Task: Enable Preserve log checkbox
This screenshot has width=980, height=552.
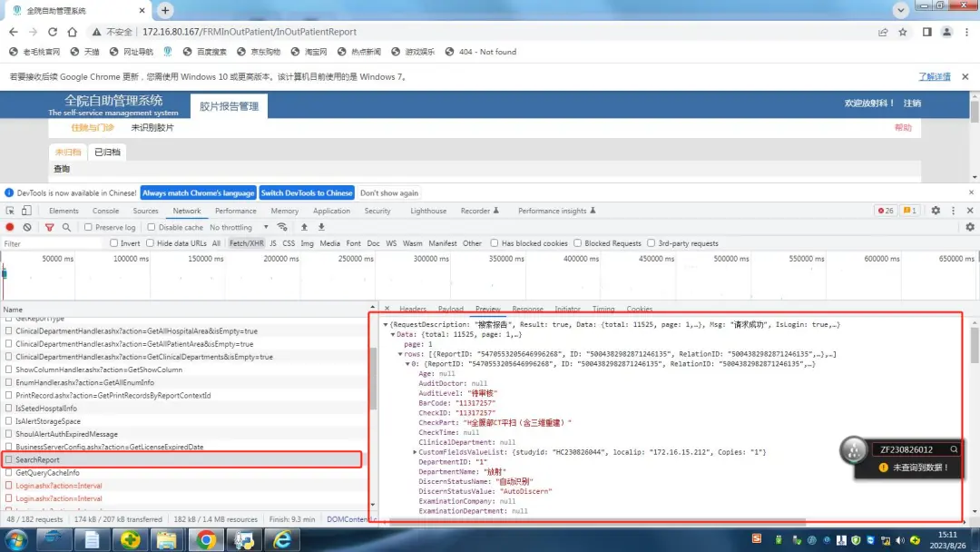Action: [88, 227]
